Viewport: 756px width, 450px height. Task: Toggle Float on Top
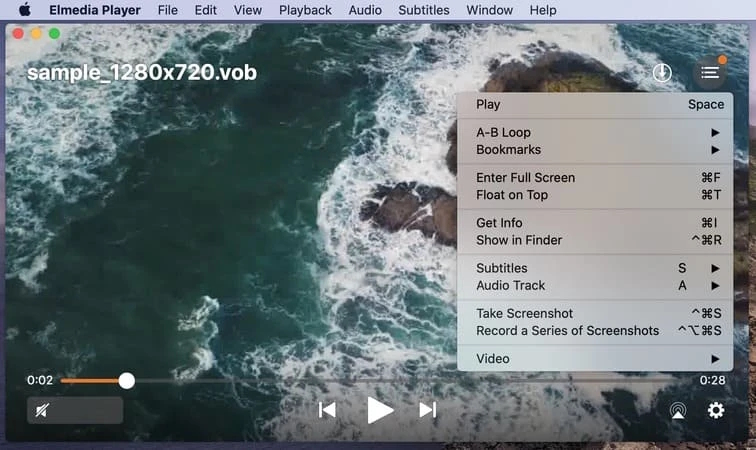(595, 195)
